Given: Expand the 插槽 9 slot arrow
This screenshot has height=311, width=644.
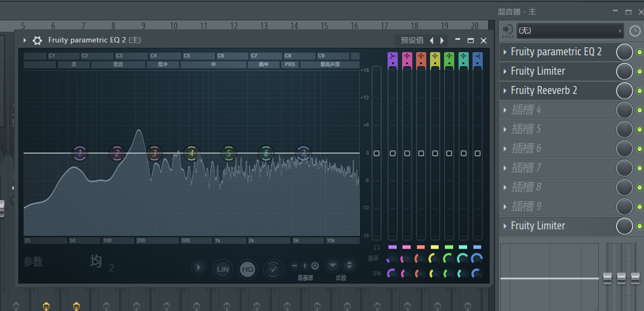Looking at the screenshot, I should click(505, 206).
